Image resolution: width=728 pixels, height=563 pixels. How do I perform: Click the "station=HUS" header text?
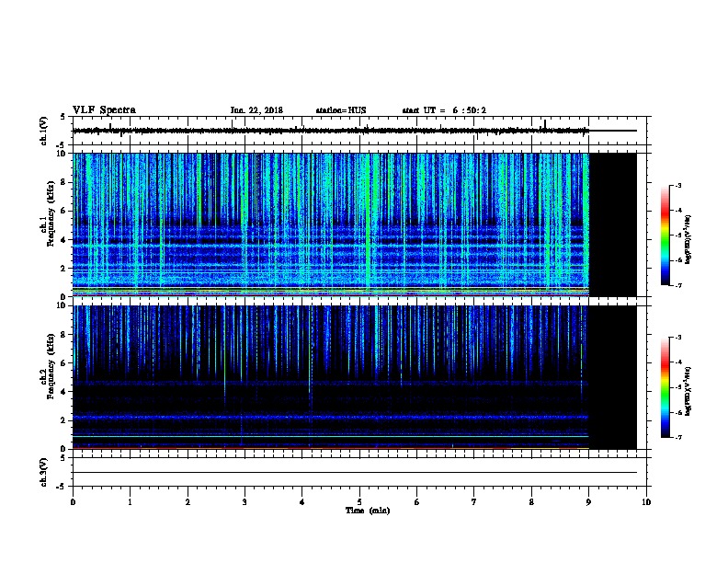click(341, 110)
